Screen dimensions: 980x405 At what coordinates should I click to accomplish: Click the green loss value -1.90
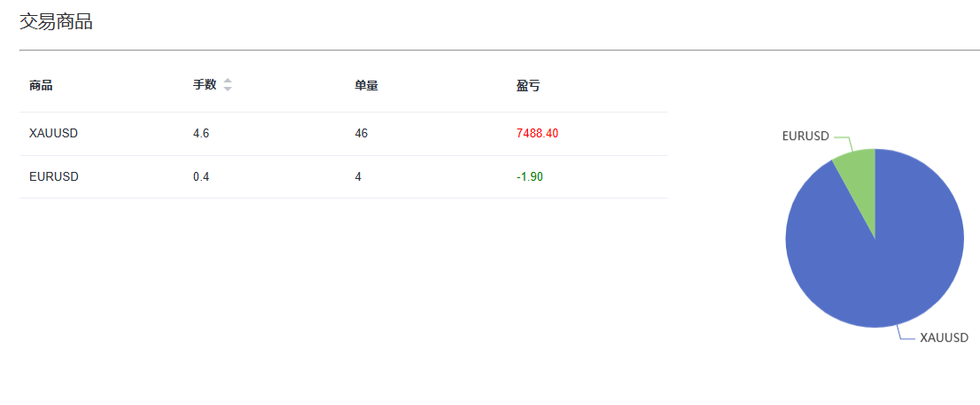tap(530, 177)
